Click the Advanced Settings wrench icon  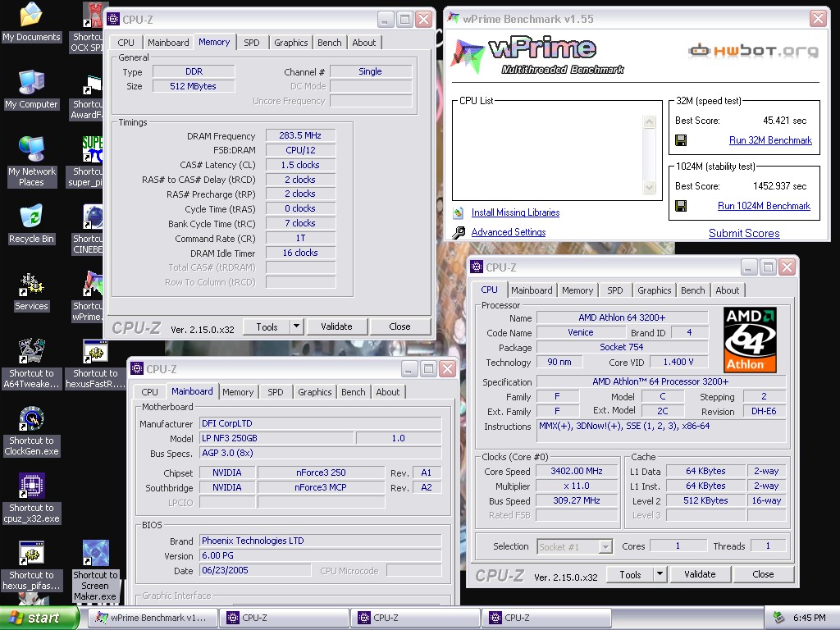click(459, 232)
